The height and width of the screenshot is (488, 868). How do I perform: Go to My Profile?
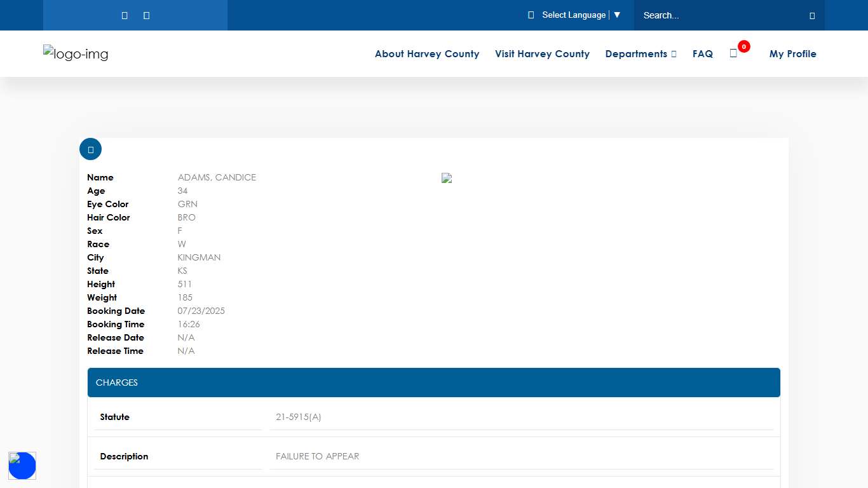[x=792, y=54]
